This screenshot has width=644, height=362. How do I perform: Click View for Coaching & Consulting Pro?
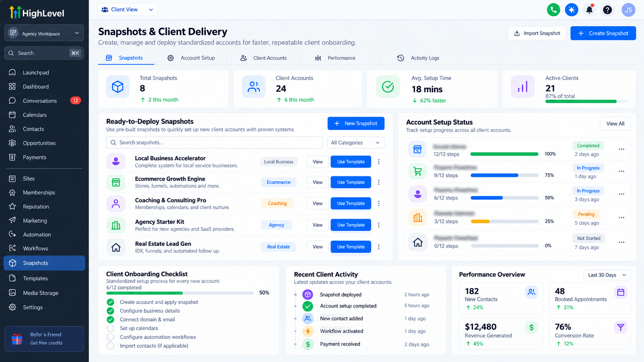[317, 203]
